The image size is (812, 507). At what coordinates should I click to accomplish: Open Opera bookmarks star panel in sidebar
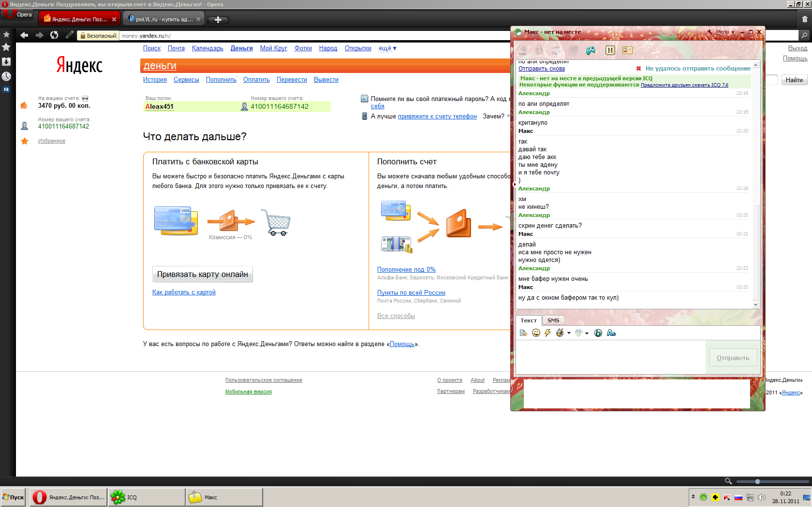click(6, 47)
